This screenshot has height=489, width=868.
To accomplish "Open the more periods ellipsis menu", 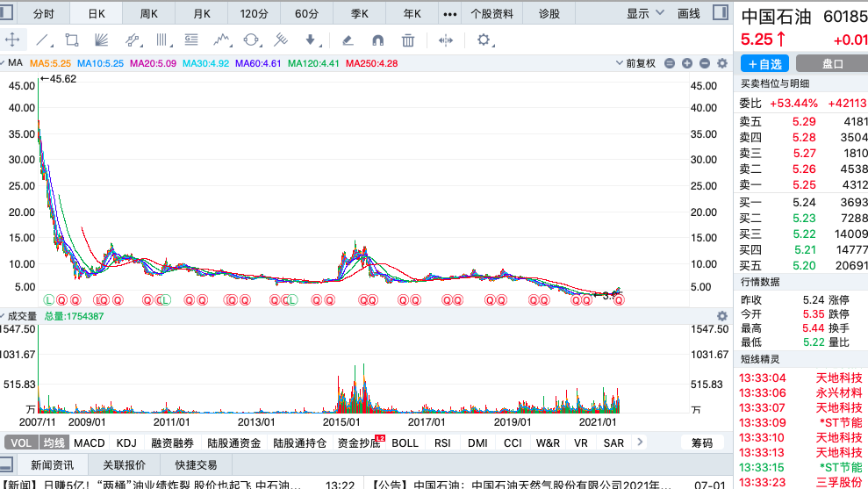I will click(450, 14).
